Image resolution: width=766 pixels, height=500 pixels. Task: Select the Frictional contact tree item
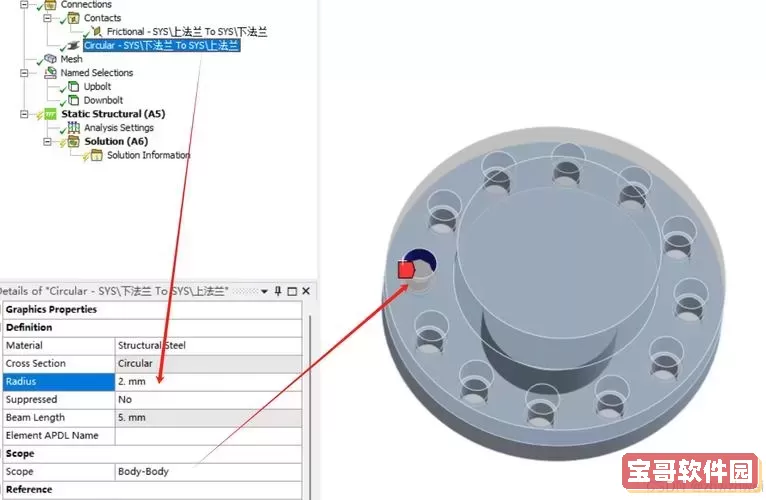coord(187,32)
